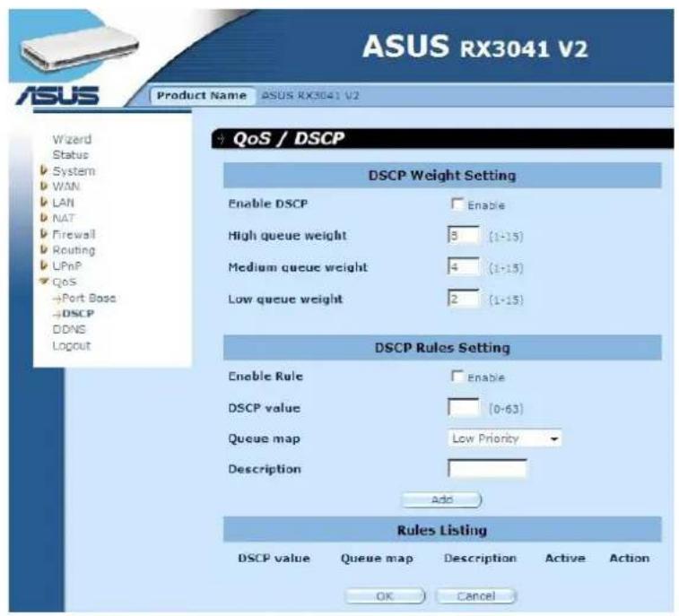Image resolution: width=679 pixels, height=616 pixels.
Task: Open the DDNS page
Action: [x=69, y=329]
